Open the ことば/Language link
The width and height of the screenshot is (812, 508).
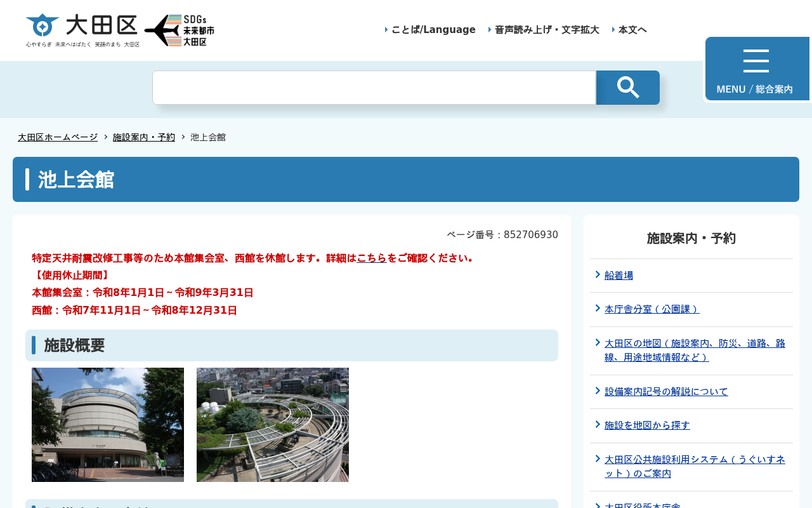tap(433, 30)
